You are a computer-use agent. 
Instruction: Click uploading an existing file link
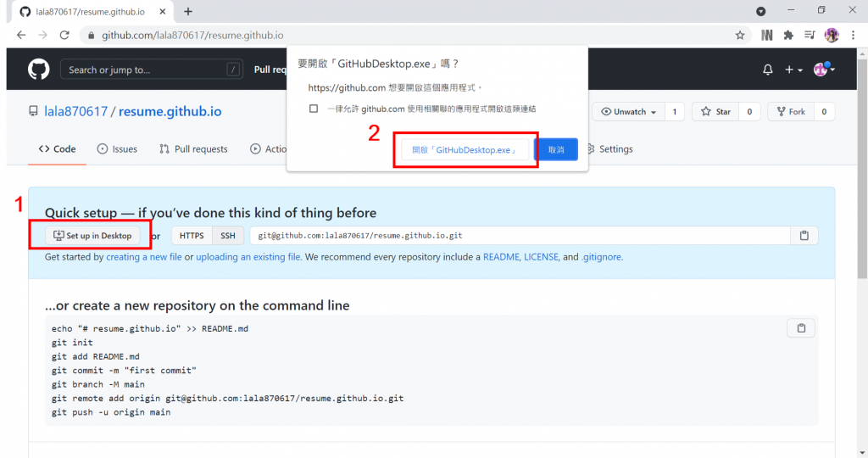[x=248, y=257]
